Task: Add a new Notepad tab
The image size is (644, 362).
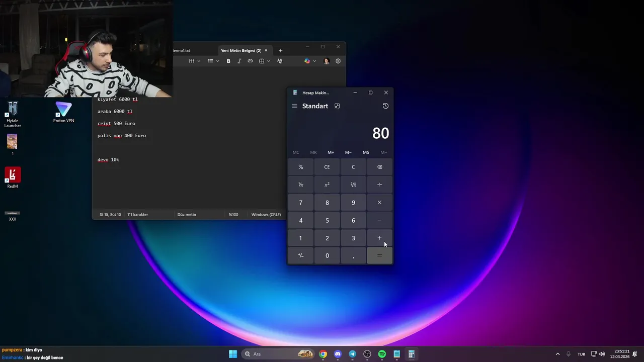Action: pyautogui.click(x=280, y=50)
